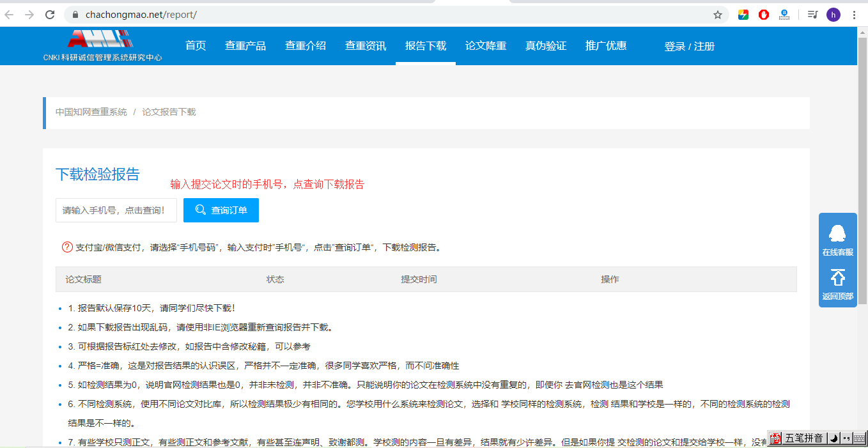The width and height of the screenshot is (868, 448).
Task: Toggle the soft keyboard icon on IME bar
Action: 859,438
